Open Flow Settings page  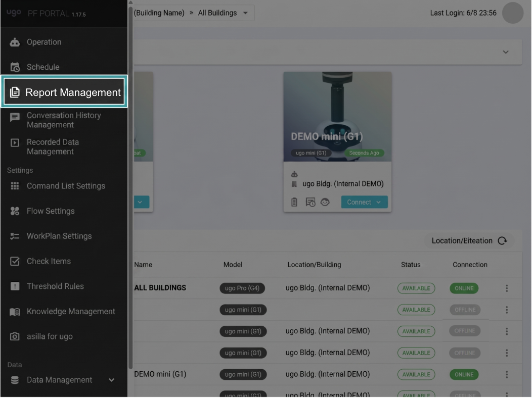pos(64,211)
